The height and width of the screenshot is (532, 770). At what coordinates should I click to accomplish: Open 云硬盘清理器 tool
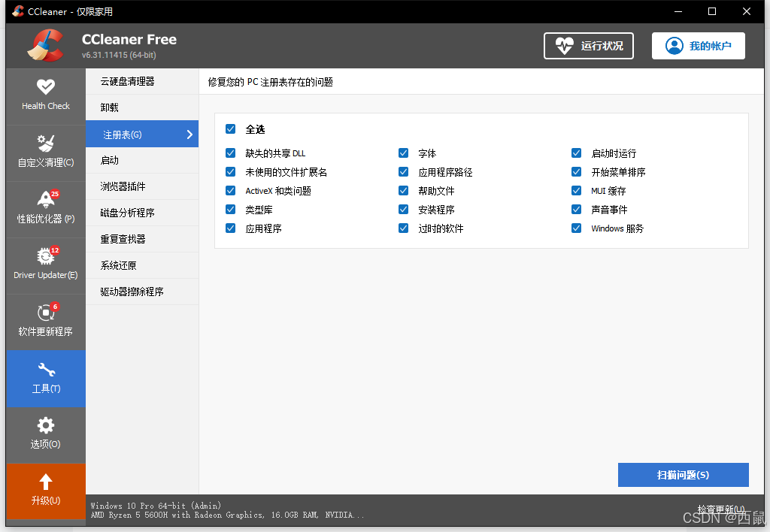tap(142, 81)
